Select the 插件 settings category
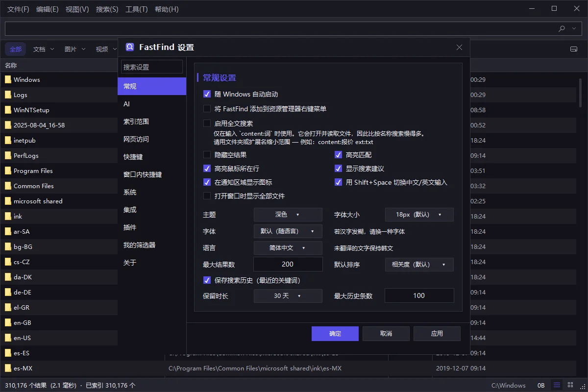The image size is (588, 392). (152, 227)
